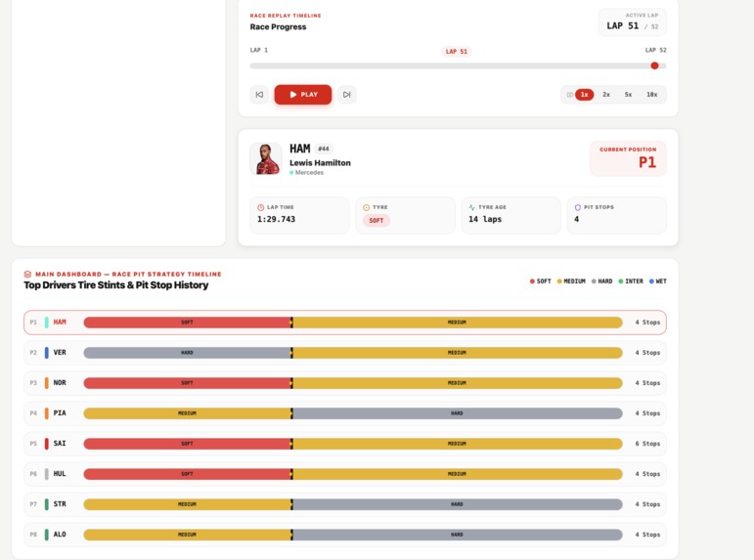Viewport: 754px width, 560px height.
Task: Select the HAM driver row label
Action: click(60, 323)
